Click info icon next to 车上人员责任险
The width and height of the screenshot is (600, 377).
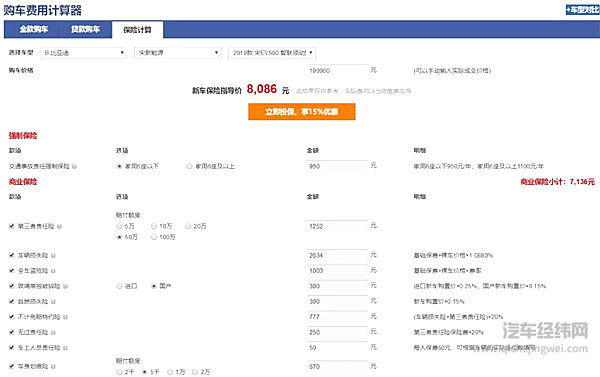65,348
